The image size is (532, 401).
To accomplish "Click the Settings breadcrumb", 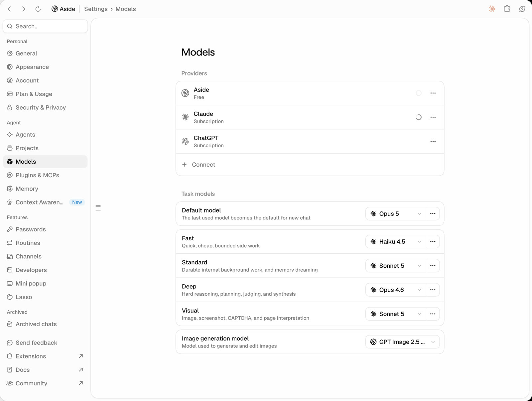I will tap(96, 9).
